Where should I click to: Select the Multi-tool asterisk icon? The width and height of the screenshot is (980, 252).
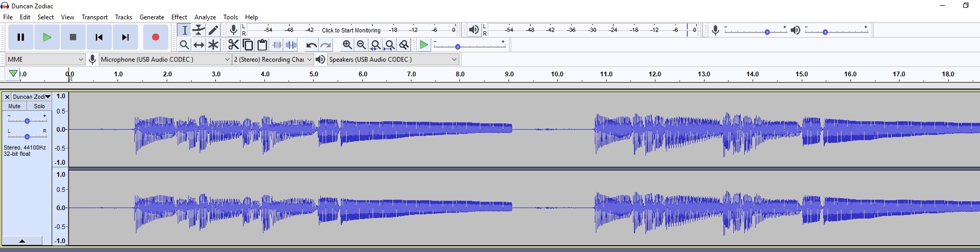point(213,45)
